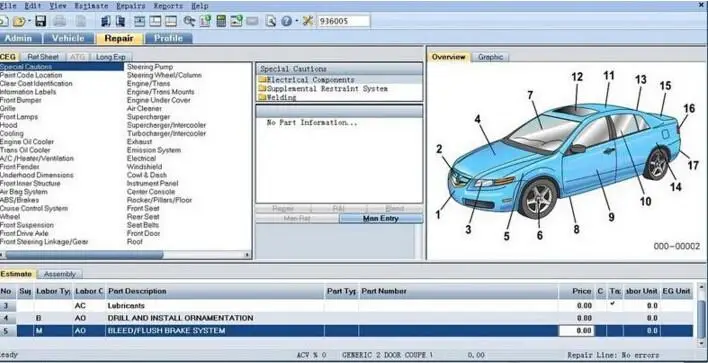Open the Welding caution folder
708x363 pixels.
(277, 97)
